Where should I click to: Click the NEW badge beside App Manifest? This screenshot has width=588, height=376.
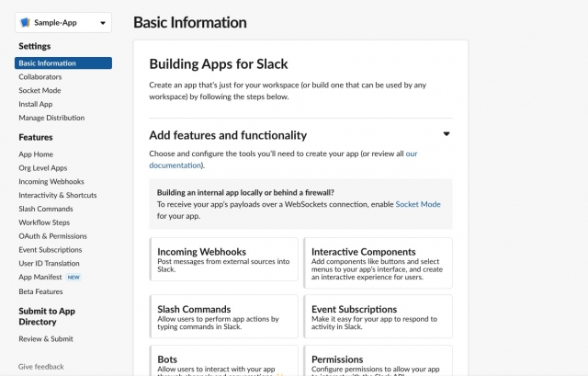pyautogui.click(x=73, y=278)
